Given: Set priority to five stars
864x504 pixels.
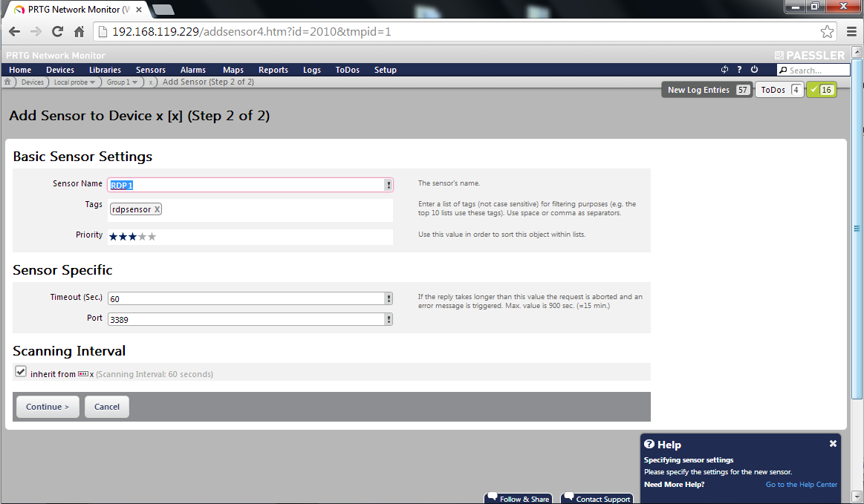Looking at the screenshot, I should pos(152,236).
